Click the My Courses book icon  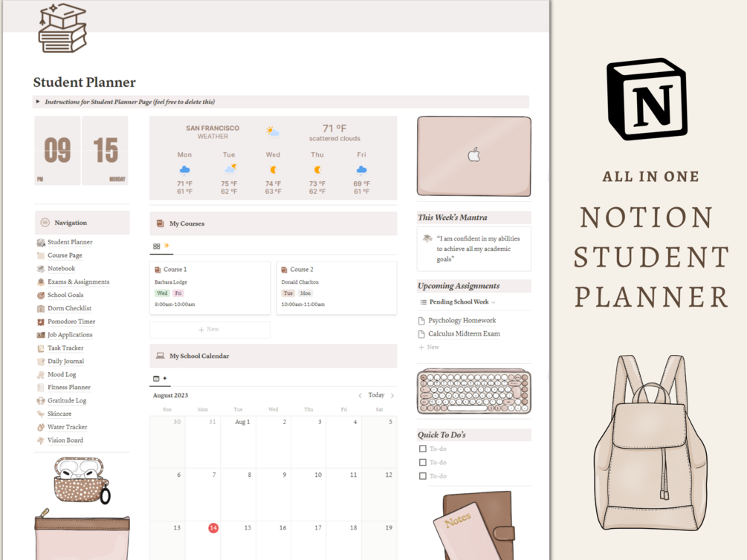(161, 224)
